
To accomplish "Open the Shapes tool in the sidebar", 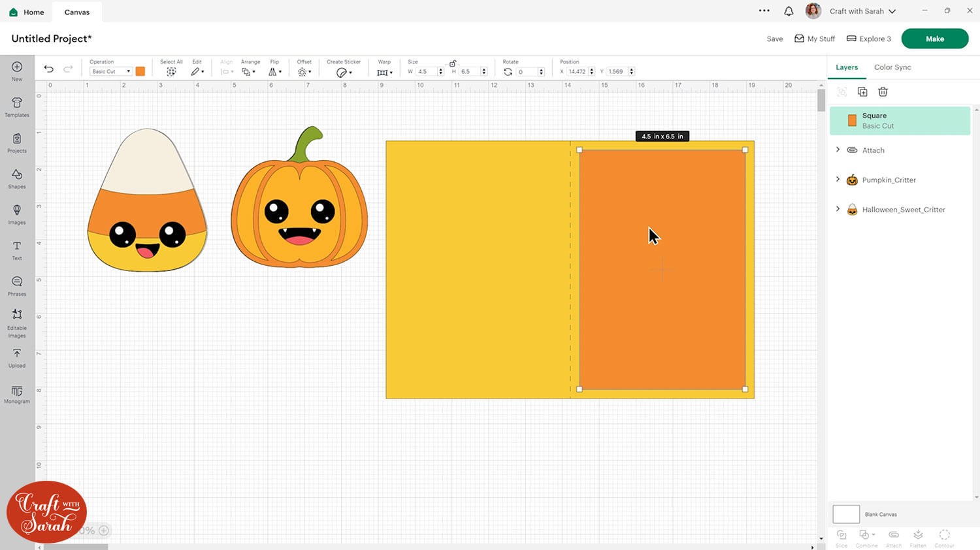I will pos(17,178).
